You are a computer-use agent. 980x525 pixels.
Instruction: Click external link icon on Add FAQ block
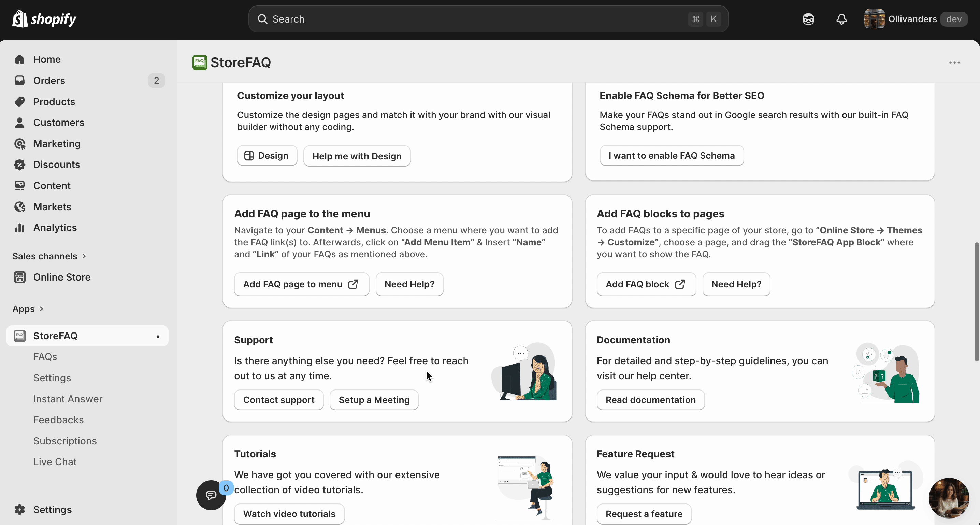click(680, 284)
